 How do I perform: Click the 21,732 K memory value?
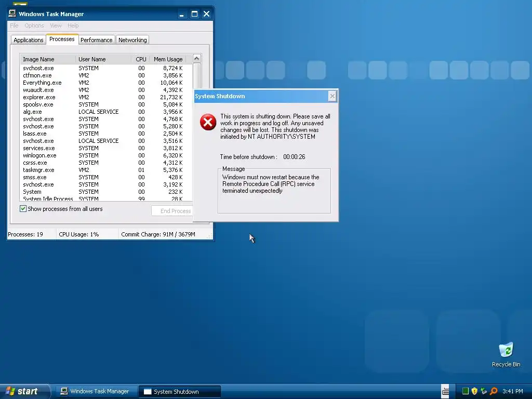pyautogui.click(x=171, y=97)
